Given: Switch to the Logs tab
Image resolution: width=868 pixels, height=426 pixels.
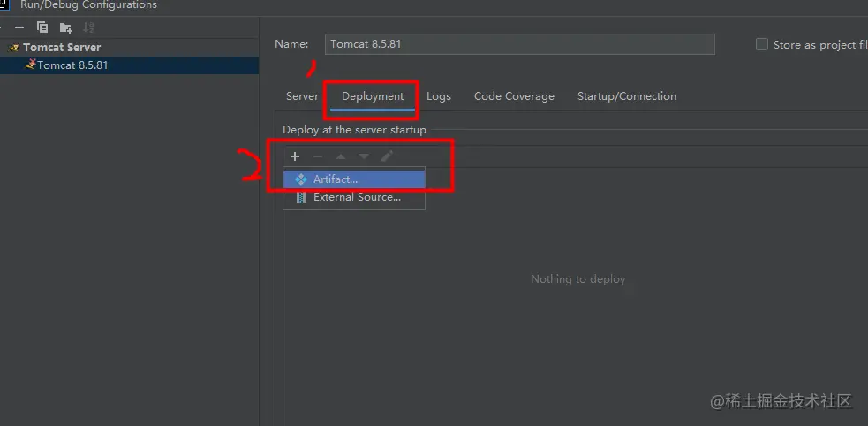Looking at the screenshot, I should [439, 96].
